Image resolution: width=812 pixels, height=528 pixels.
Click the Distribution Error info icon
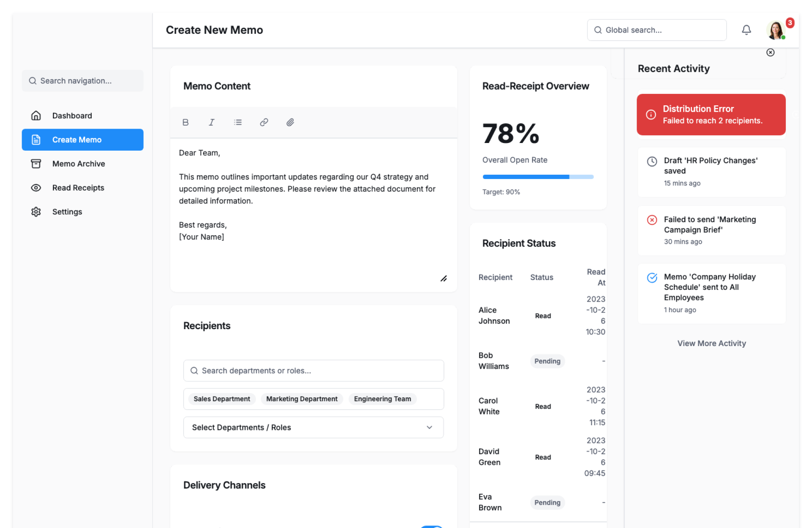(x=651, y=115)
